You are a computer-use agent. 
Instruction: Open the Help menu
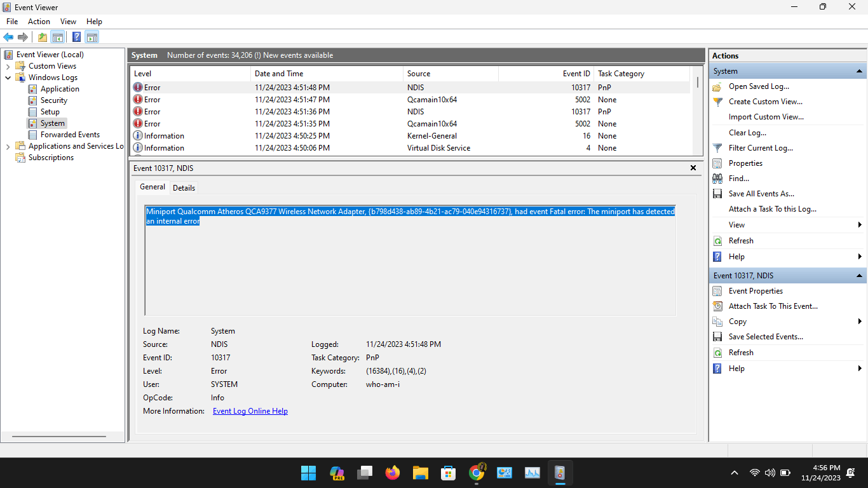pyautogui.click(x=94, y=22)
